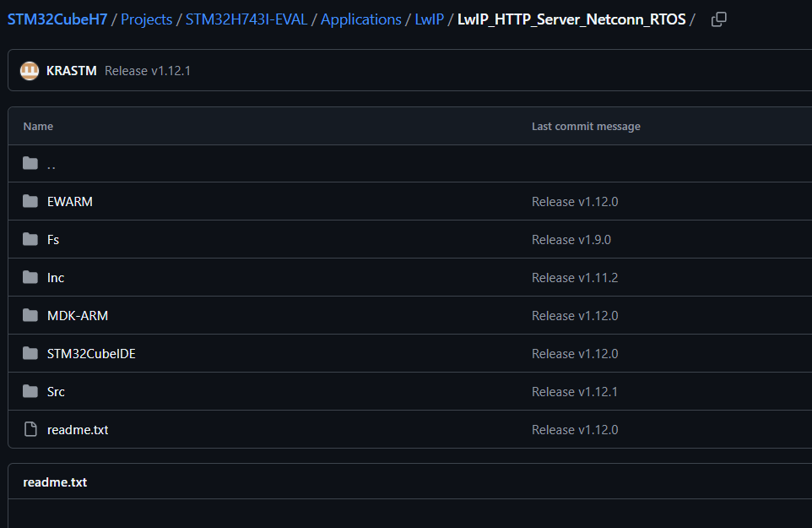Screen dimensions: 812x528
Task: Go to STM32CubeH7 repository root
Action: tap(57, 19)
